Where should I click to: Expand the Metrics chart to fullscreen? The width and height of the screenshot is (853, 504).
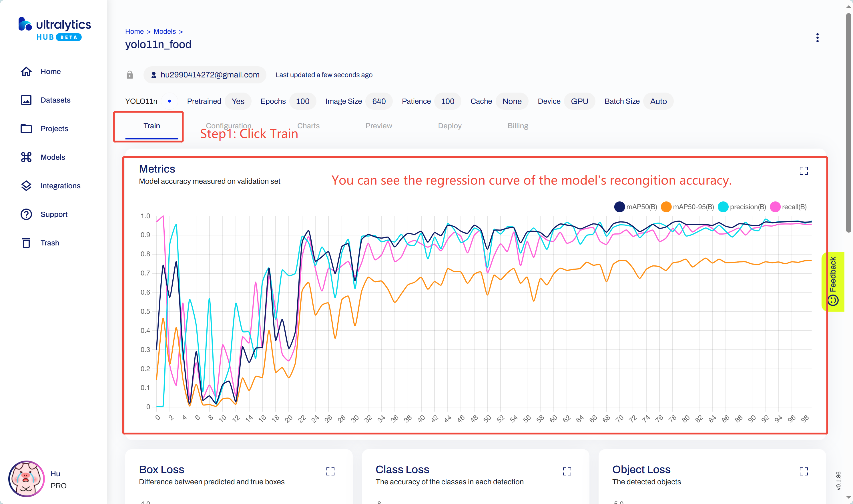click(x=803, y=171)
